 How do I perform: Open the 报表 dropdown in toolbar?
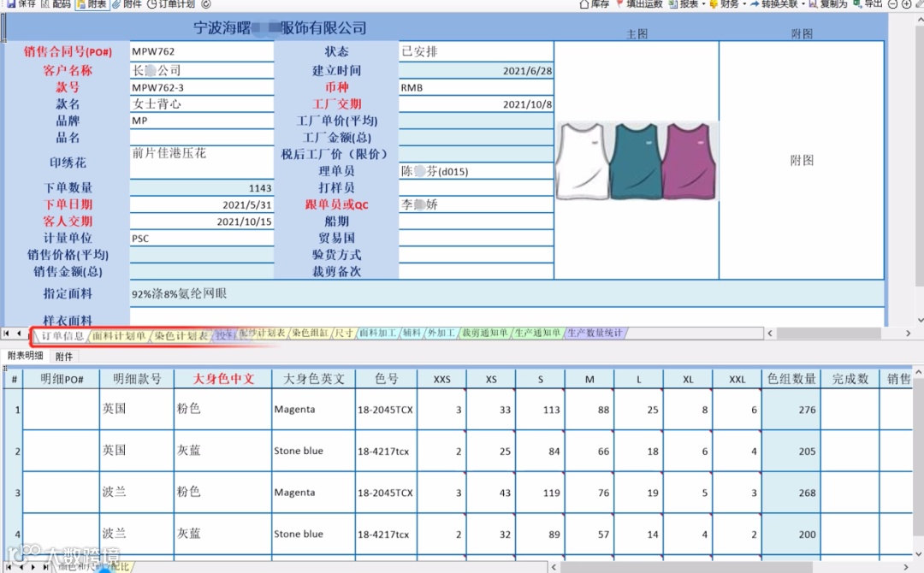click(x=687, y=3)
